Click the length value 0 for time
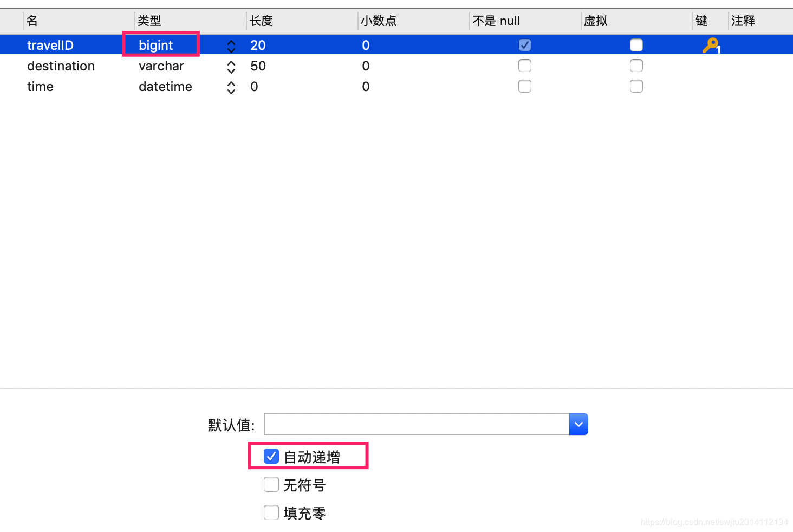This screenshot has height=532, width=793. point(255,86)
